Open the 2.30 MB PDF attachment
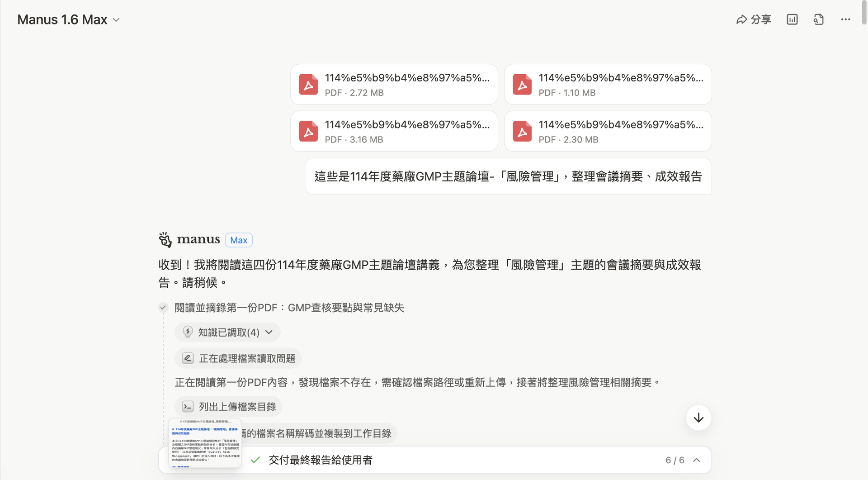Viewport: 868px width, 480px height. 608,131
